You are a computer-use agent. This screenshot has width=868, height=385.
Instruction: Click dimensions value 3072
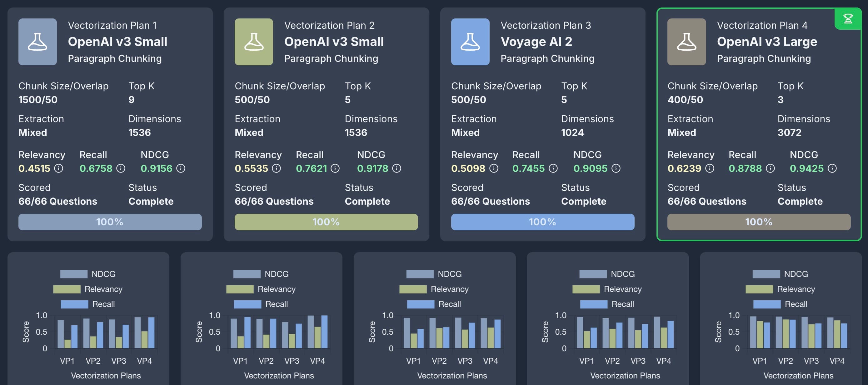tap(790, 132)
